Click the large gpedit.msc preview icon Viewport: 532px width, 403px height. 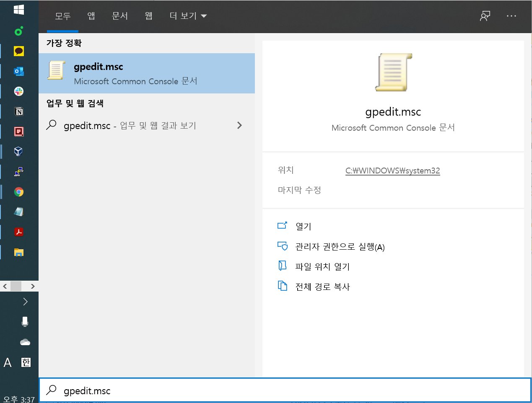[x=393, y=72]
